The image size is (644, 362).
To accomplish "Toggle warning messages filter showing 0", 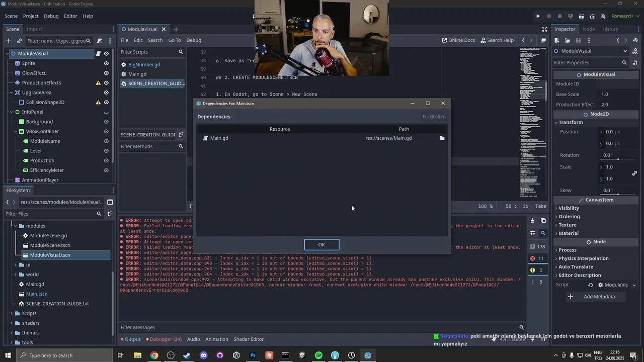I will 537,270.
